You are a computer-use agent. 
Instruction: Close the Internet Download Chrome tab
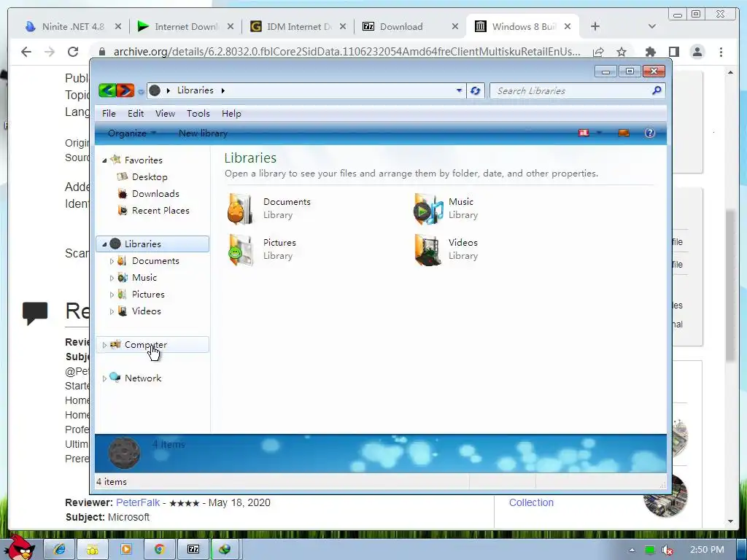(230, 27)
